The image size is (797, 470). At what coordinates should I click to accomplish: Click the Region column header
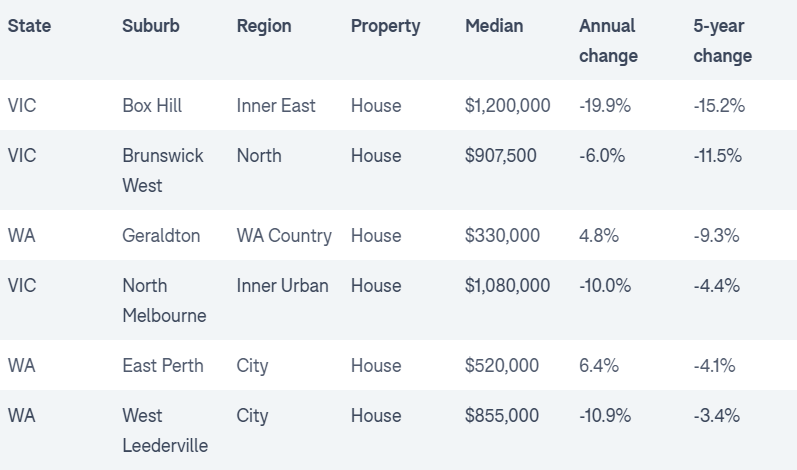[x=266, y=26]
